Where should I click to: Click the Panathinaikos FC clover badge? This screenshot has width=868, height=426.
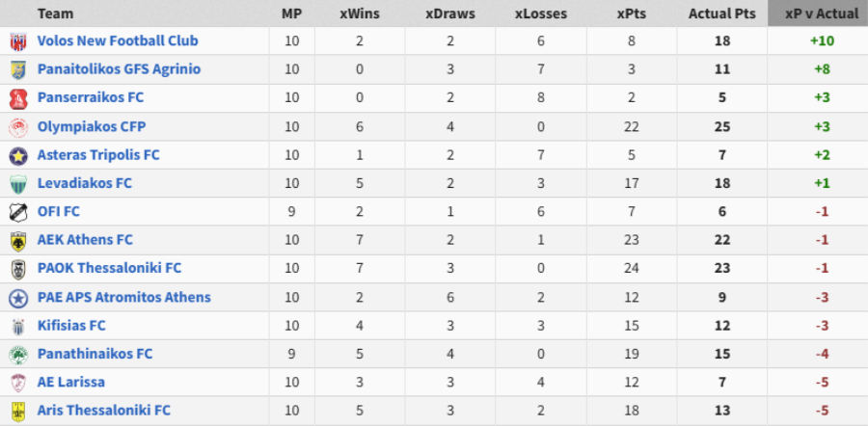pos(17,354)
